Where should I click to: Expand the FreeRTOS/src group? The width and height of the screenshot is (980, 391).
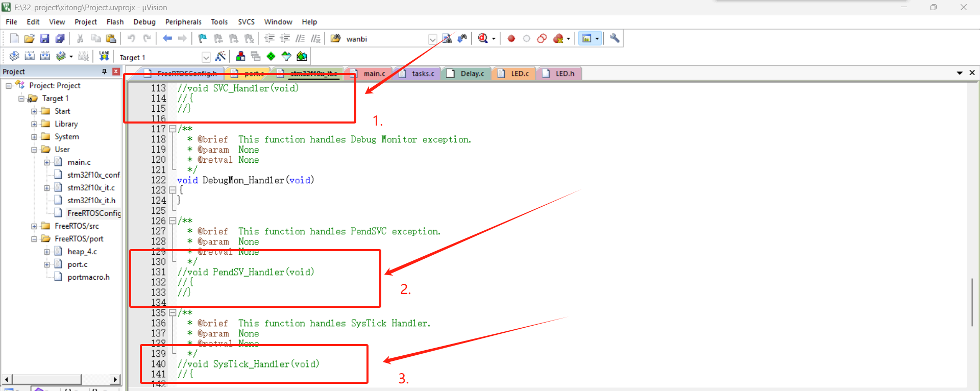(x=34, y=226)
